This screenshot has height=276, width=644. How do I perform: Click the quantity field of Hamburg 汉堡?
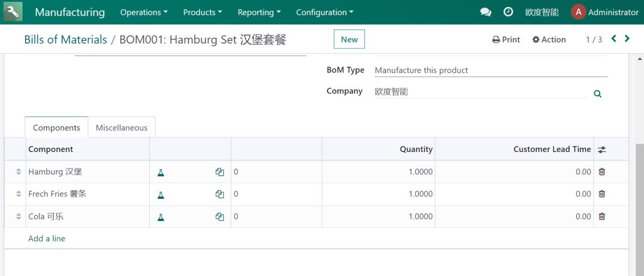pyautogui.click(x=378, y=172)
